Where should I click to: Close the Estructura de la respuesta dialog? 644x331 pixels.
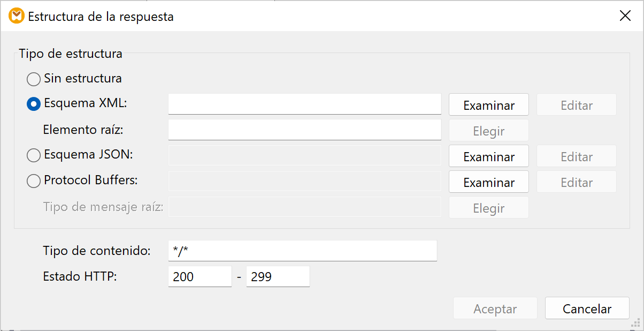click(x=625, y=16)
